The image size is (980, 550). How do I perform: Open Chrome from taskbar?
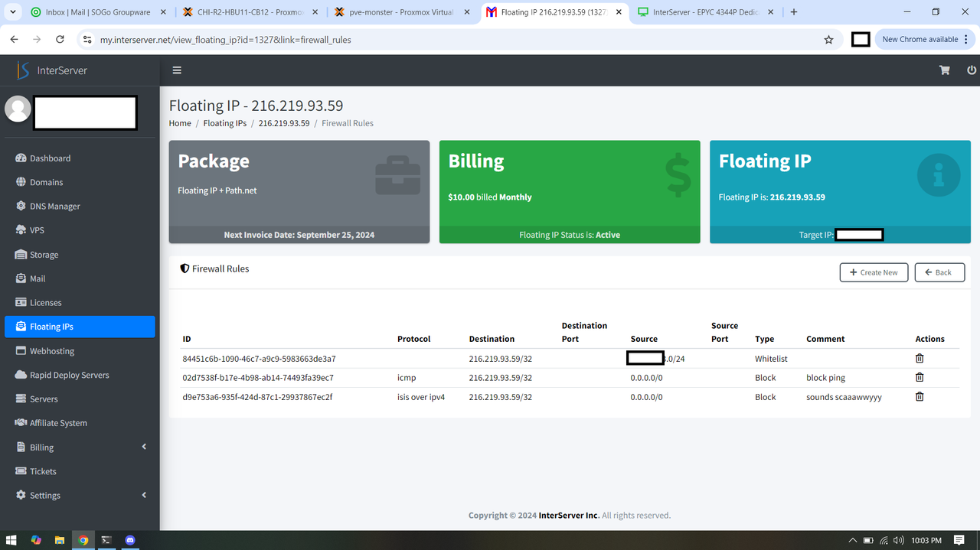pos(83,540)
